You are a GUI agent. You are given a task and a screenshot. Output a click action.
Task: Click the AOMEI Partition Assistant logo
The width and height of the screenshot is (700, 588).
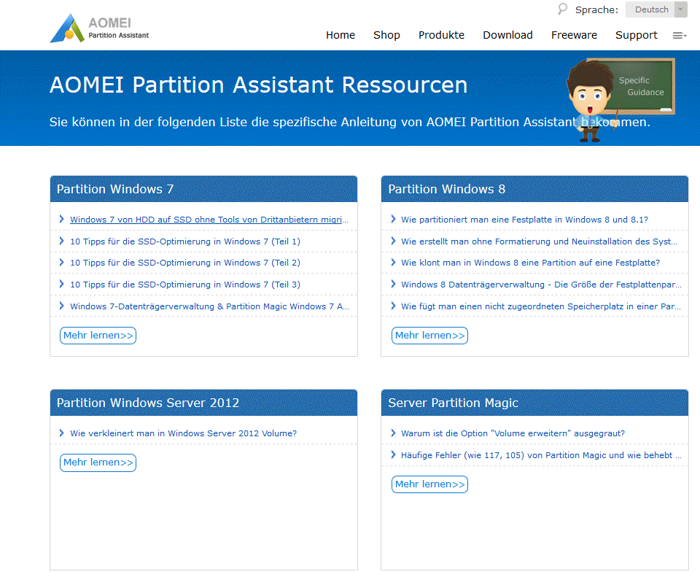coord(99,28)
